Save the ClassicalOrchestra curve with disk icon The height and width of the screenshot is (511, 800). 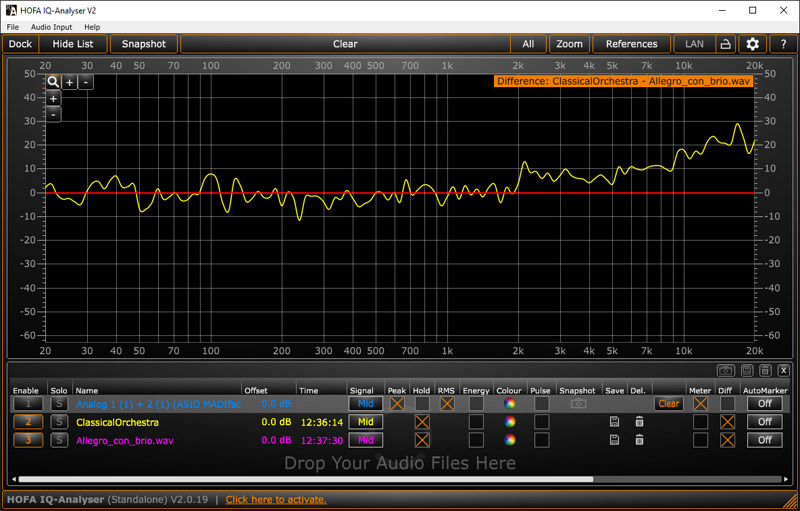615,422
